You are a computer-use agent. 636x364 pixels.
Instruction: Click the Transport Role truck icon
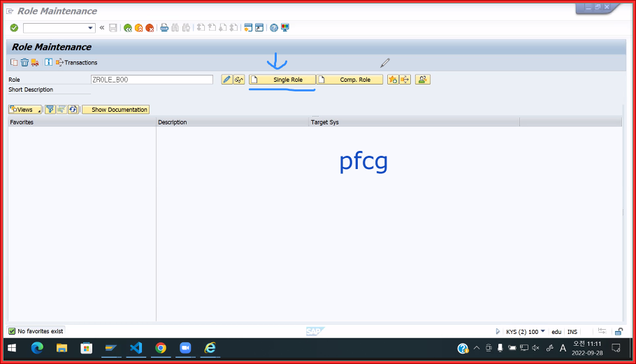pyautogui.click(x=35, y=62)
